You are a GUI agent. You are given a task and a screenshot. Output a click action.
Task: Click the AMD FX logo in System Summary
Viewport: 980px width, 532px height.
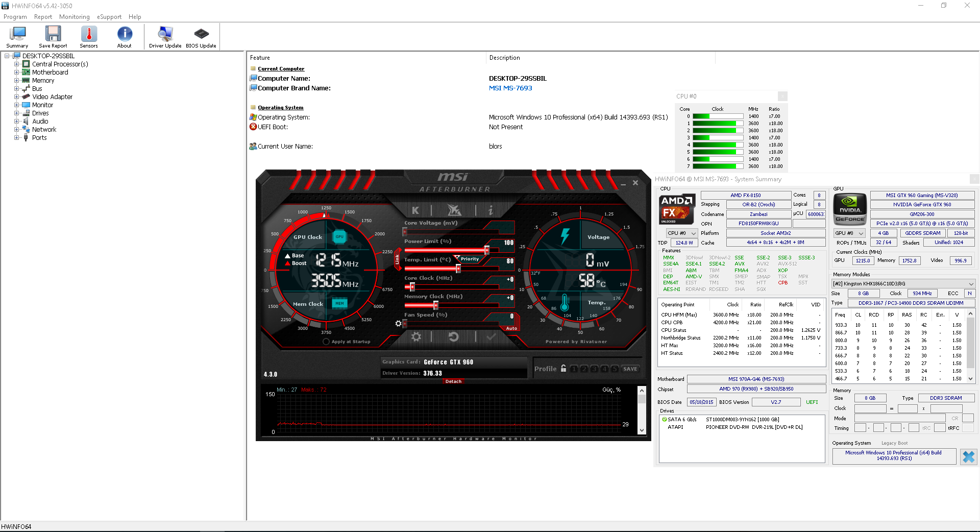[677, 209]
